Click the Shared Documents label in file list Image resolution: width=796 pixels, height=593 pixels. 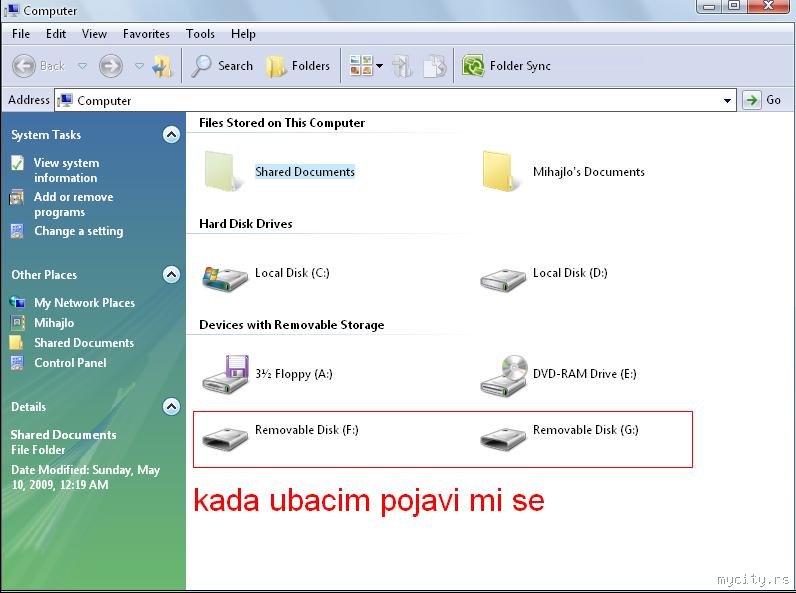[305, 172]
